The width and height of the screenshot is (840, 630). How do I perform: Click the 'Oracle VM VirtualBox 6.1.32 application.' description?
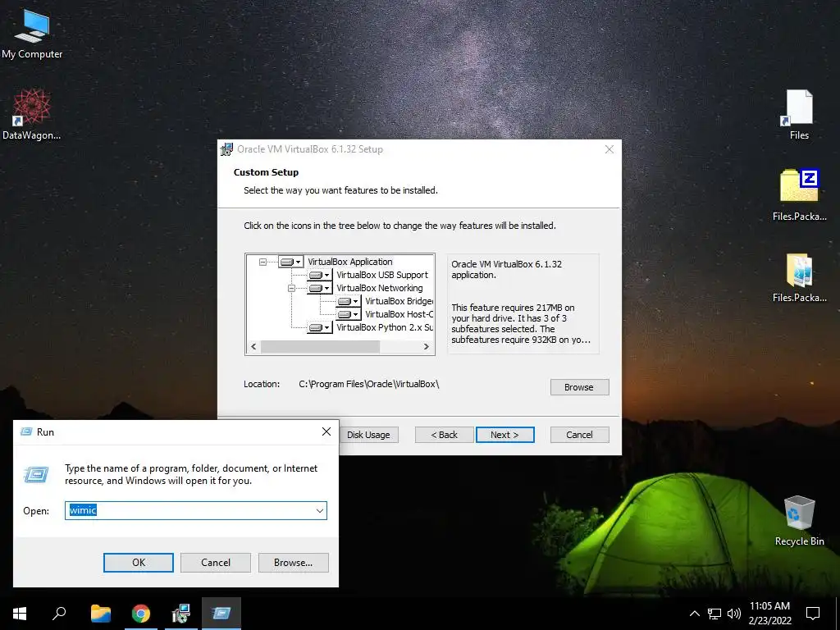pos(506,269)
